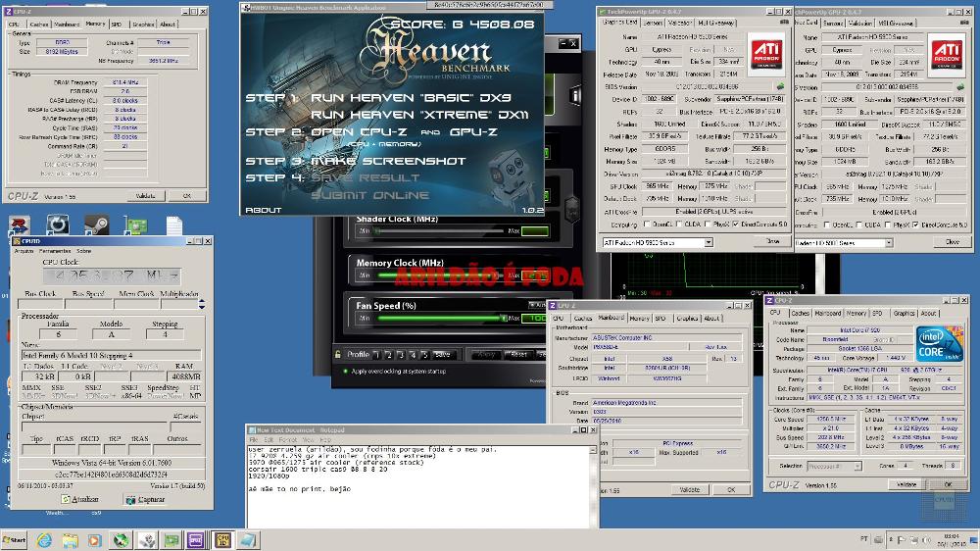Open the circular arrow desktop shortcut
The image size is (980, 551).
click(58, 225)
